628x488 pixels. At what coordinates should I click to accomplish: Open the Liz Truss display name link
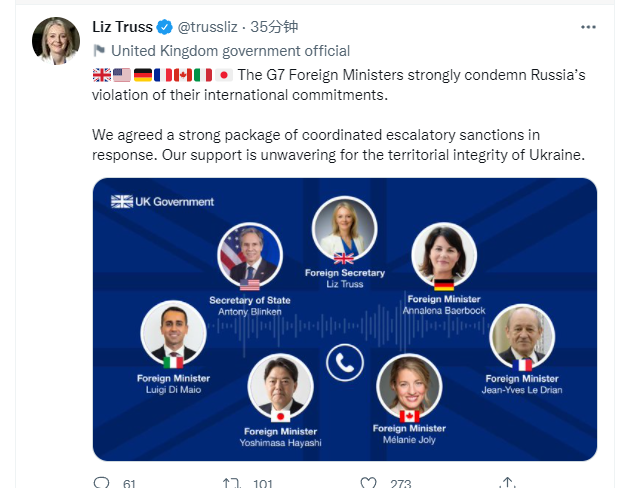coord(123,27)
